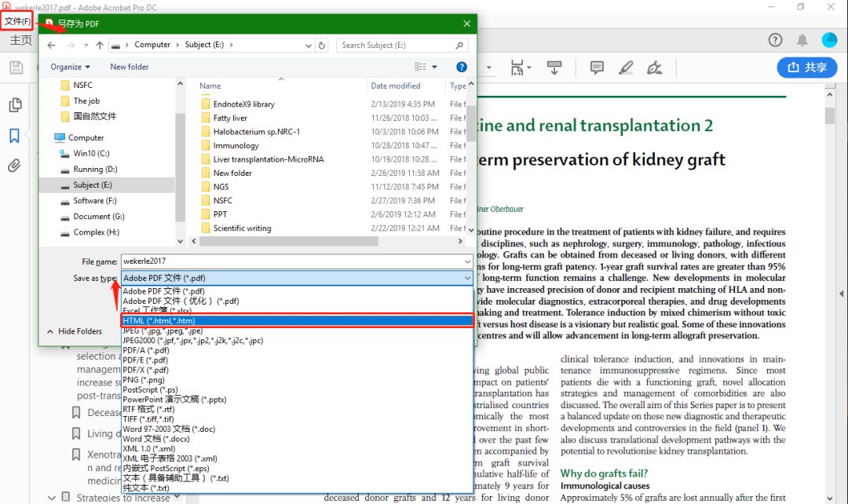Select the Liver transplantation-MicroRNA folder
Viewport: 848px width, 504px height.
click(269, 159)
